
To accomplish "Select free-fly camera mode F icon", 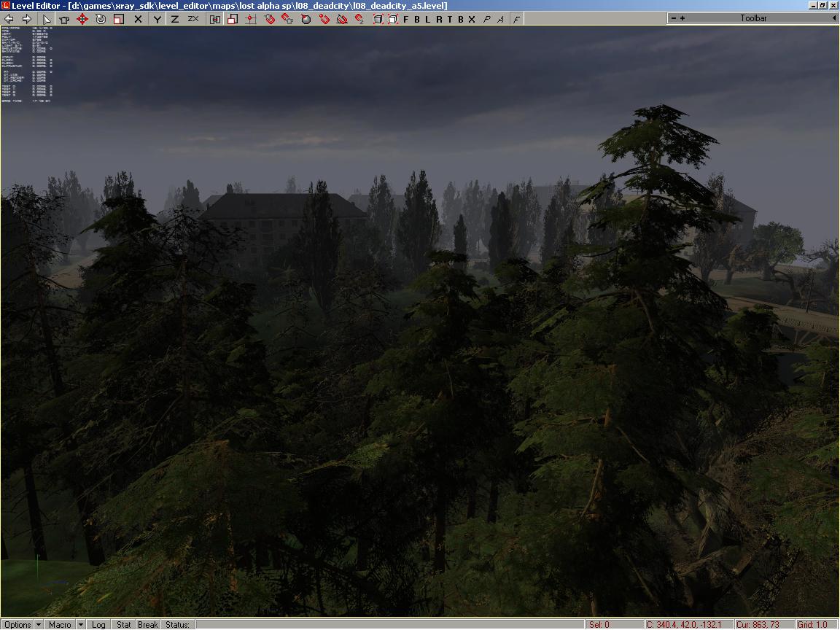I will tap(516, 19).
